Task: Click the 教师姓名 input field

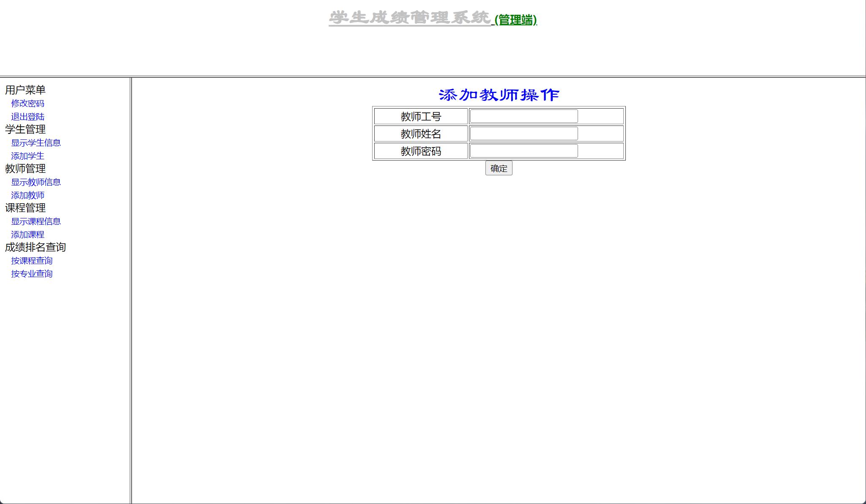Action: coord(524,133)
